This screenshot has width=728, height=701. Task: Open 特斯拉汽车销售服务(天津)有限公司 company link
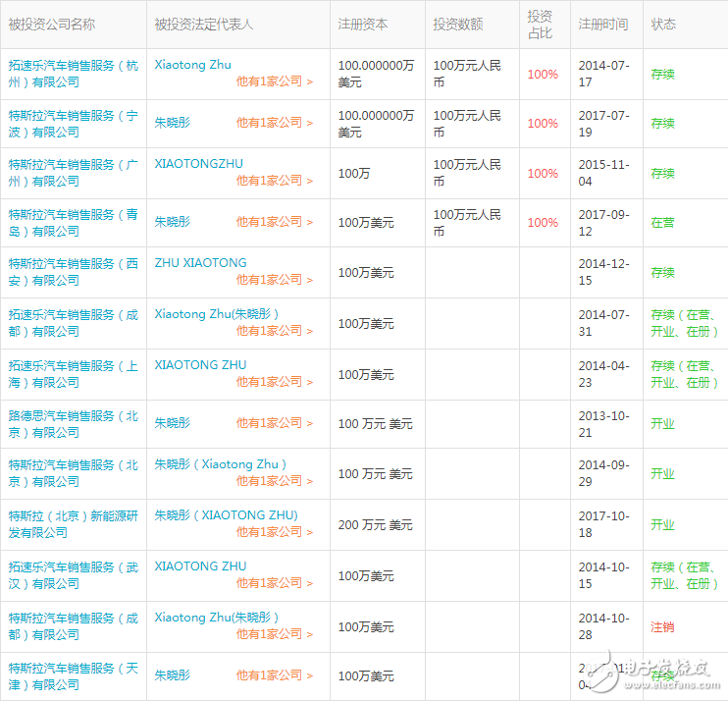74,676
